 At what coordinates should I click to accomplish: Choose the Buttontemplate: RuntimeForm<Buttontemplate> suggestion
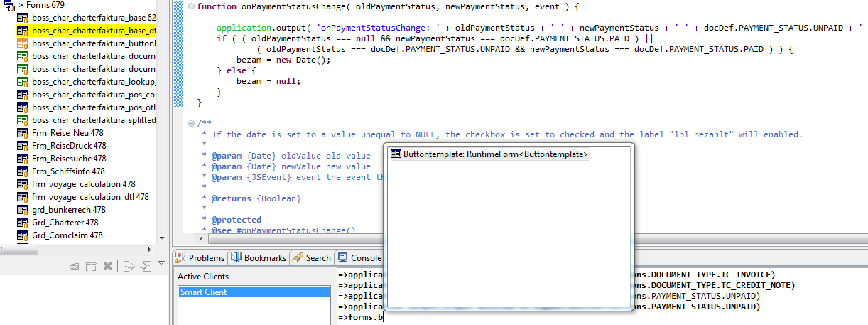point(490,154)
